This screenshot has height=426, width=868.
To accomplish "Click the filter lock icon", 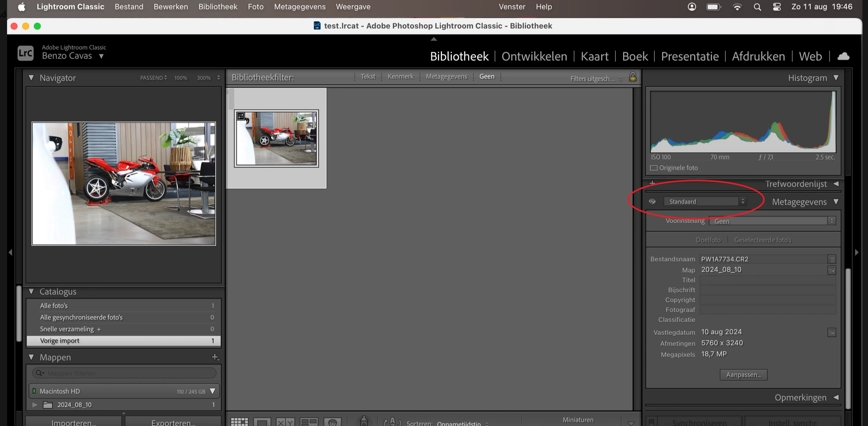I will [x=633, y=77].
